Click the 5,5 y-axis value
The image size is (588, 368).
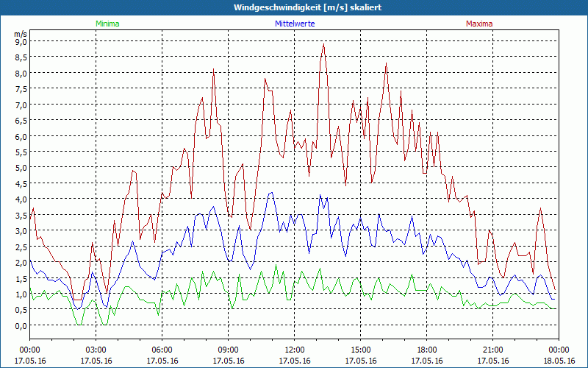point(21,152)
